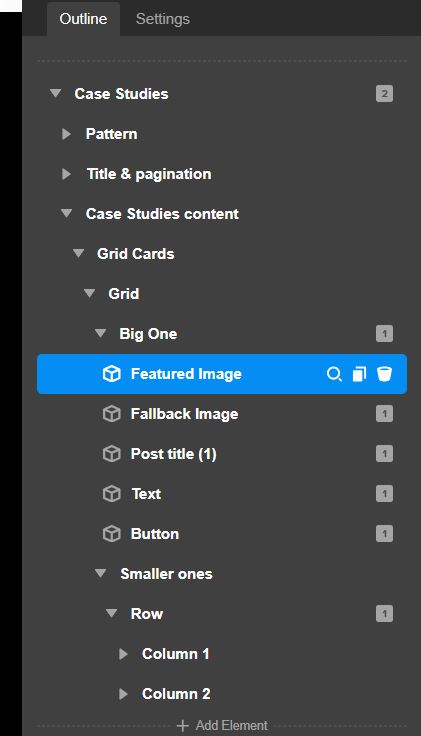Screen dimensions: 421x736
Task: Click the cube icon next to Button
Action: click(112, 534)
